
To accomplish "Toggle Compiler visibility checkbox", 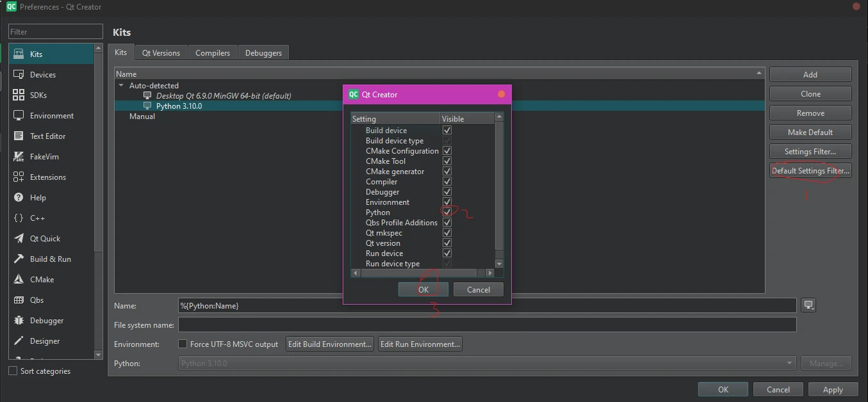I will [447, 182].
